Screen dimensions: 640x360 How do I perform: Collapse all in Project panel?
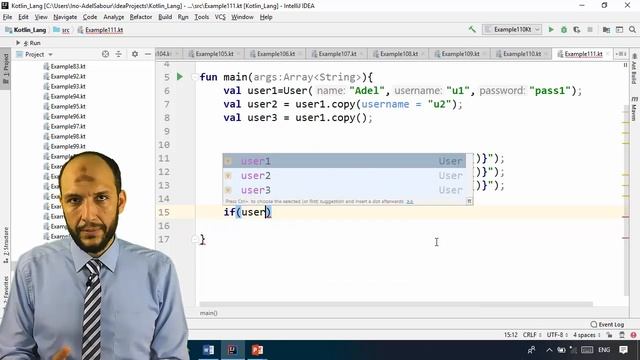tap(118, 54)
